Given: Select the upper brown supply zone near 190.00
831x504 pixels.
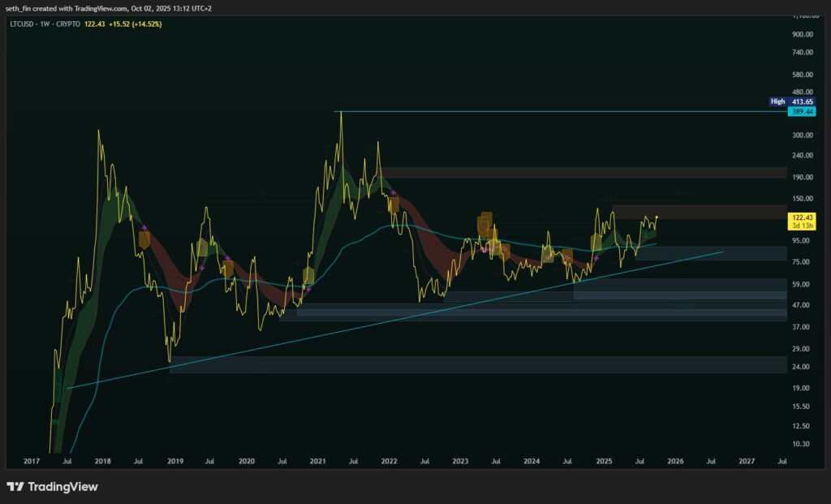Looking at the screenshot, I should [584, 173].
